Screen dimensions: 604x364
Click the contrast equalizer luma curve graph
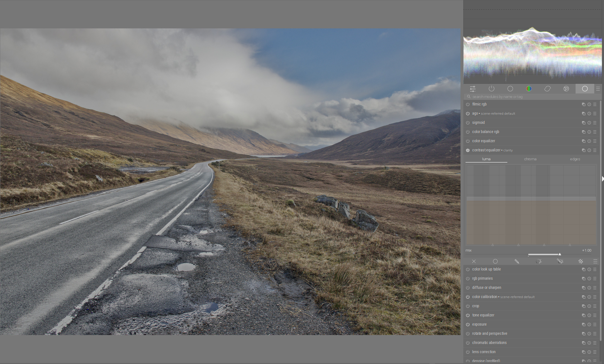coord(531,205)
